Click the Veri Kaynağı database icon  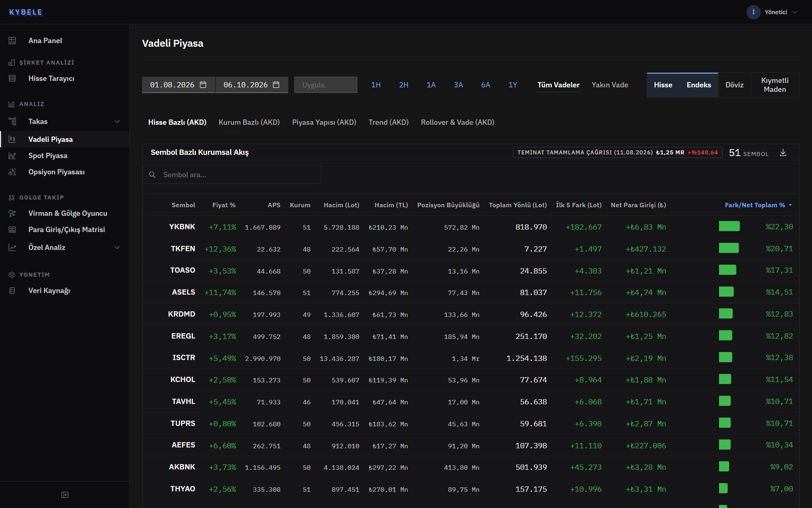[x=12, y=291]
